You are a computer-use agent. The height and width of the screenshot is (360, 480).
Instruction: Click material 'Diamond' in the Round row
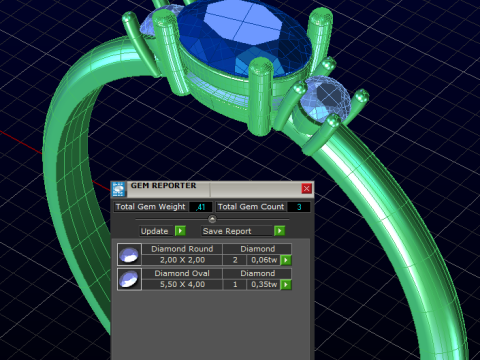click(x=257, y=249)
